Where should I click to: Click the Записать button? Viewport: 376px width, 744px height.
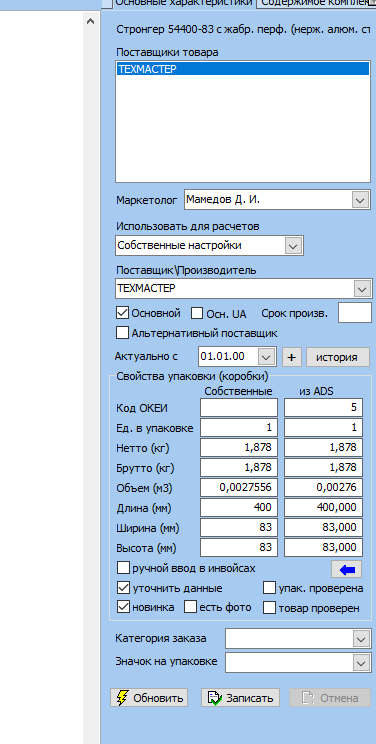240,698
